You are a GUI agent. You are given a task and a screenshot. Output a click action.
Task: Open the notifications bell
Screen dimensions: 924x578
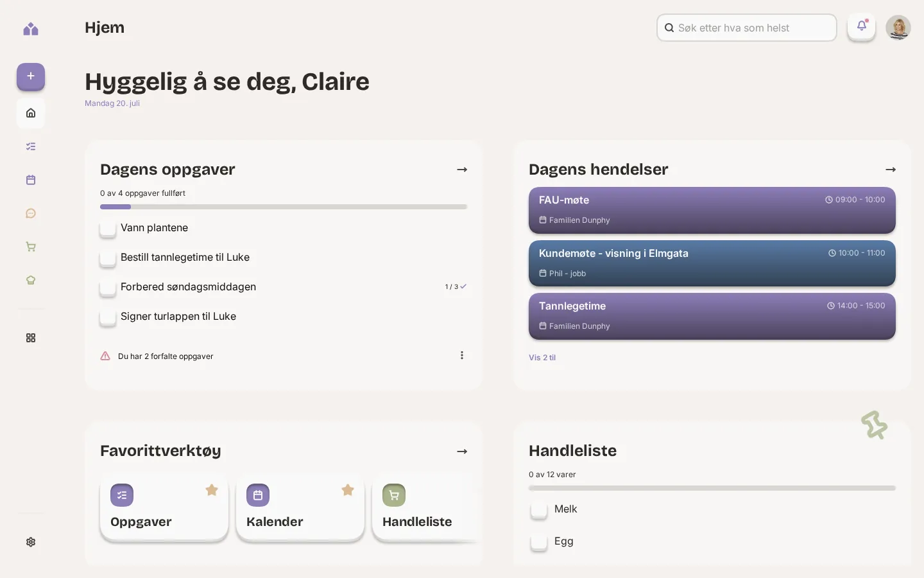(x=862, y=27)
